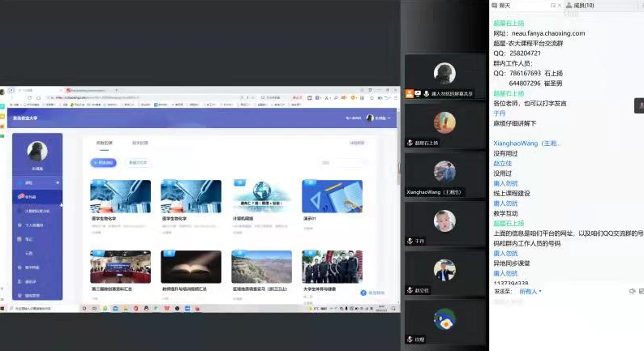This screenshot has width=644, height=351.
Task: Click the user avatar in web page top-right
Action: pyautogui.click(x=370, y=118)
